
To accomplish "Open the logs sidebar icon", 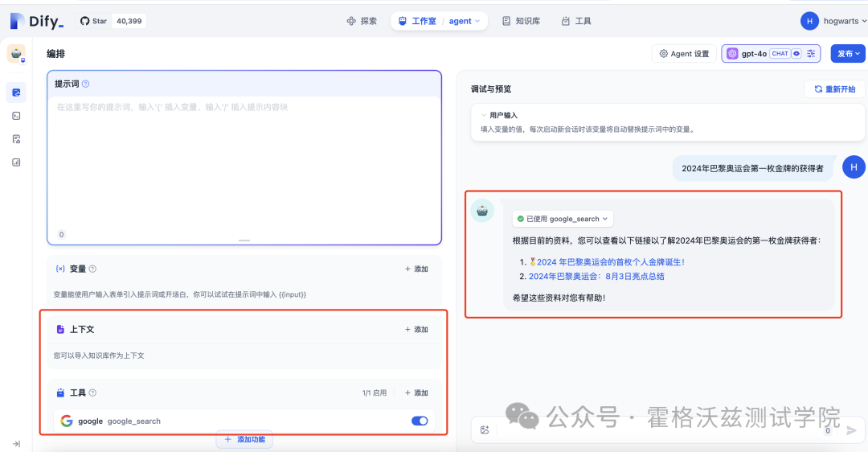I will 16,139.
